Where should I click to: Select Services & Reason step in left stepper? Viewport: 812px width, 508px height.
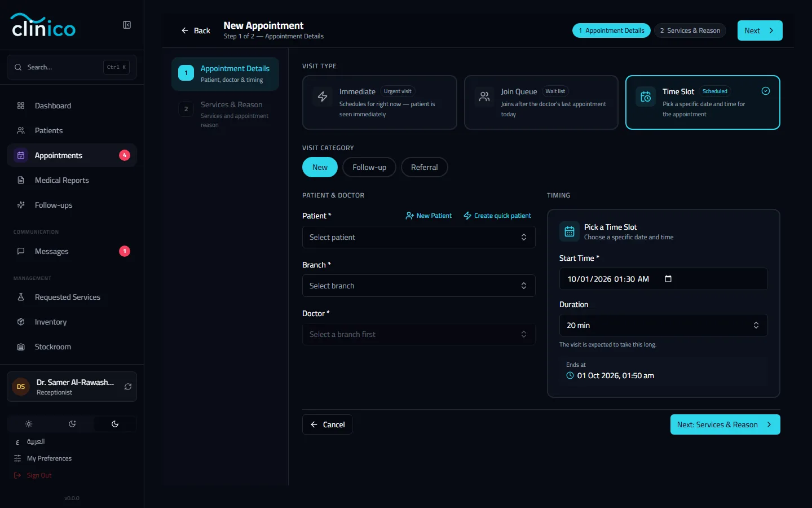(x=225, y=114)
